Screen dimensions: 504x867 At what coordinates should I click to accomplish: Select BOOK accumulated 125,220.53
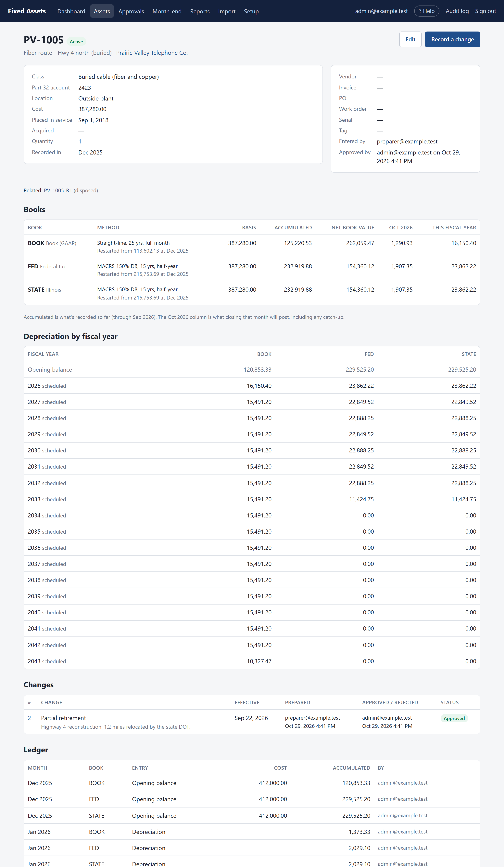point(298,243)
